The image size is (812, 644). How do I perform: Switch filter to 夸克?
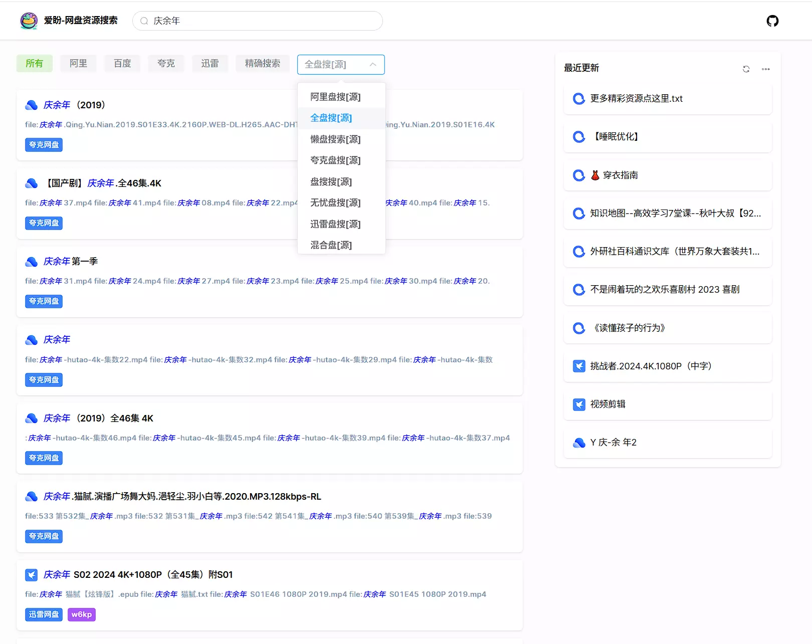click(166, 64)
